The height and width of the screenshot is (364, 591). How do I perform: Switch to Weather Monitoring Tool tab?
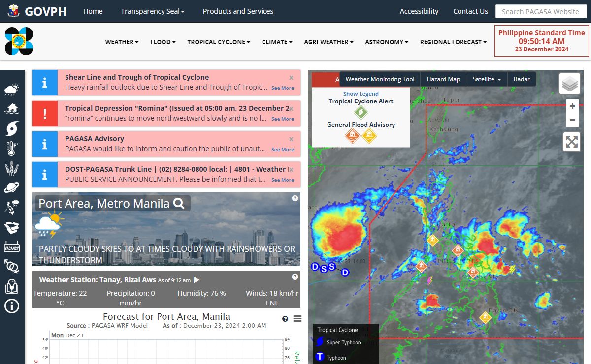(380, 79)
